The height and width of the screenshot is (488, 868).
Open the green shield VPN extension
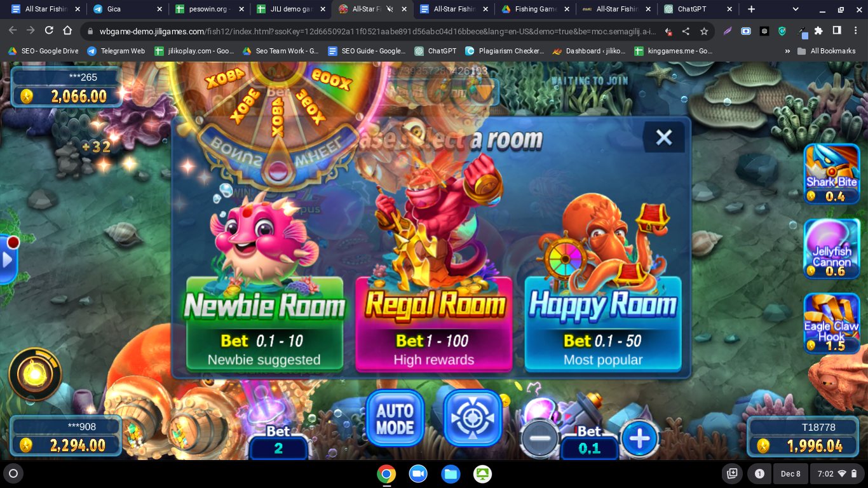pos(782,31)
